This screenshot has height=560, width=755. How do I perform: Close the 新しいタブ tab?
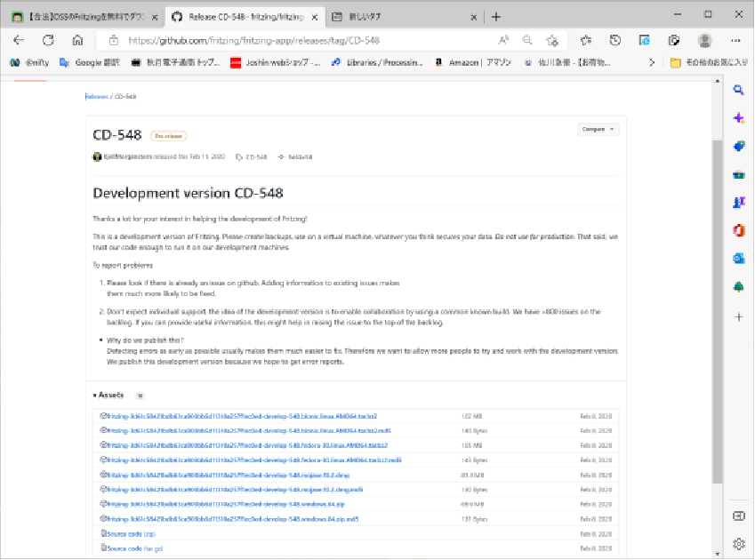pos(474,17)
